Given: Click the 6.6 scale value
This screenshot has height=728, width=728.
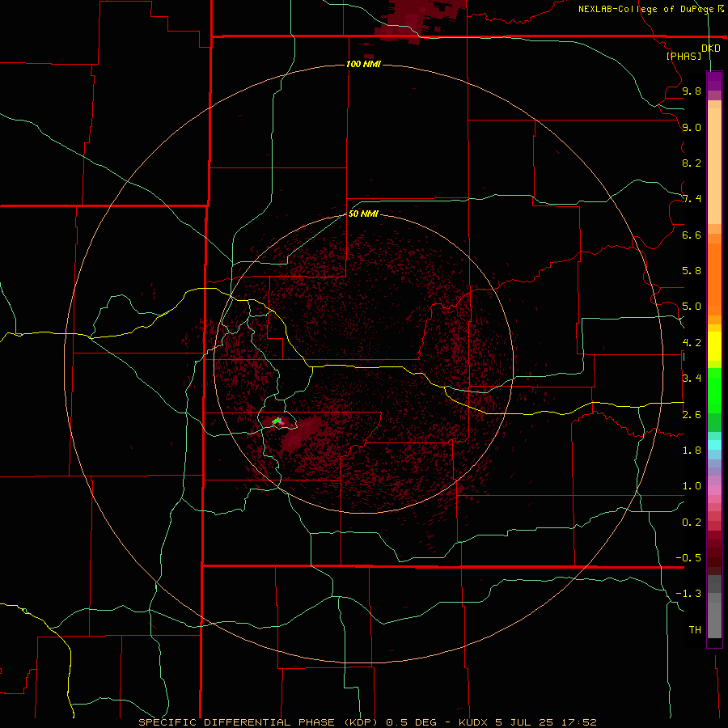Looking at the screenshot, I should point(692,235).
